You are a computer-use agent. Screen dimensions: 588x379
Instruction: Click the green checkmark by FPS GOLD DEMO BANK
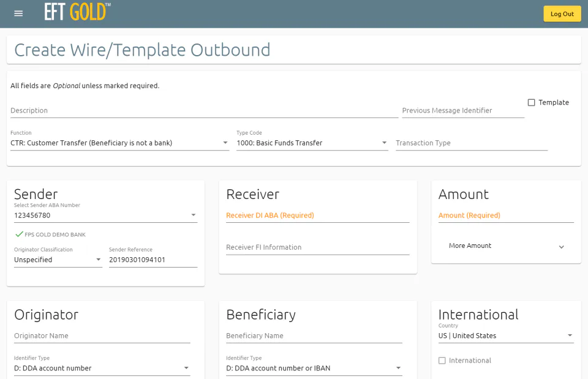pyautogui.click(x=19, y=235)
